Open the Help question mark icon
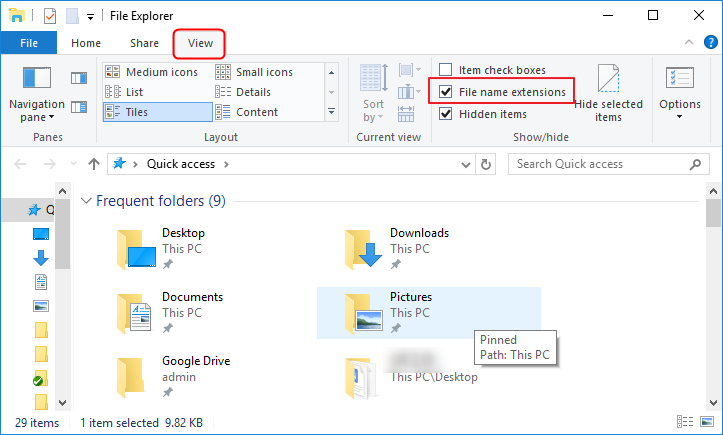 [x=711, y=42]
